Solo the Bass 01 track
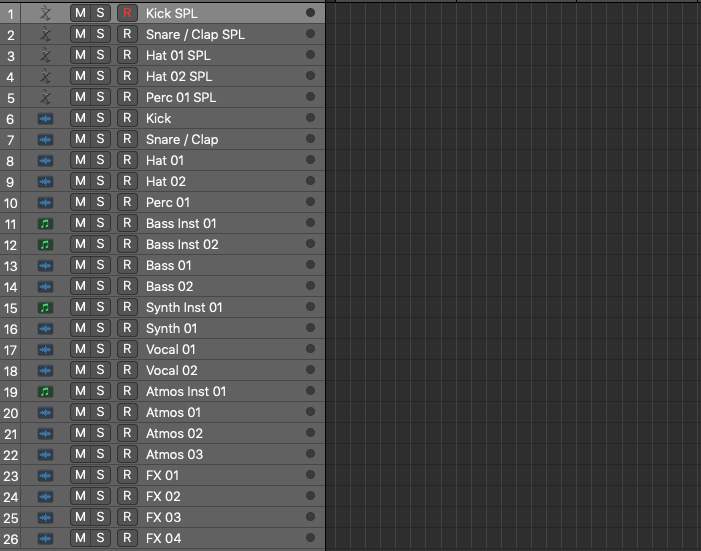 100,265
